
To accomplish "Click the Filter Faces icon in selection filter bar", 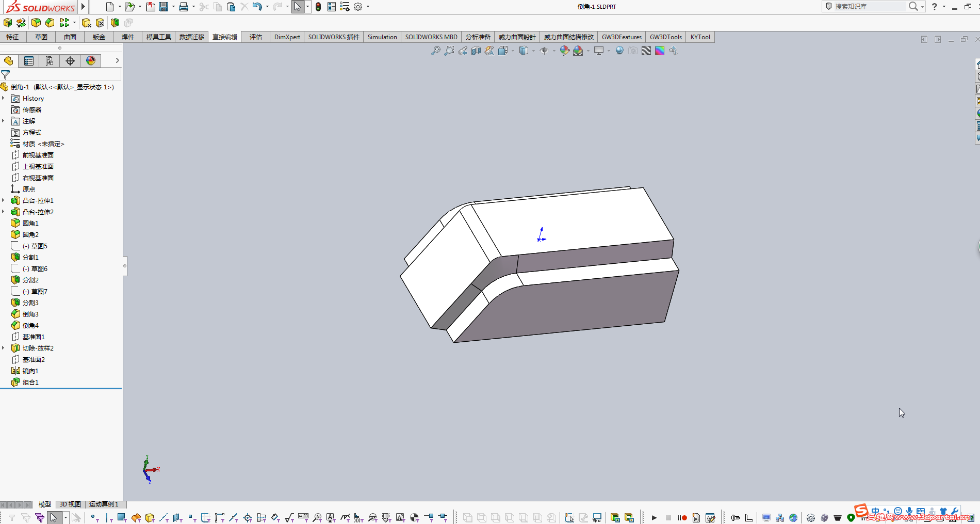I will point(122,517).
